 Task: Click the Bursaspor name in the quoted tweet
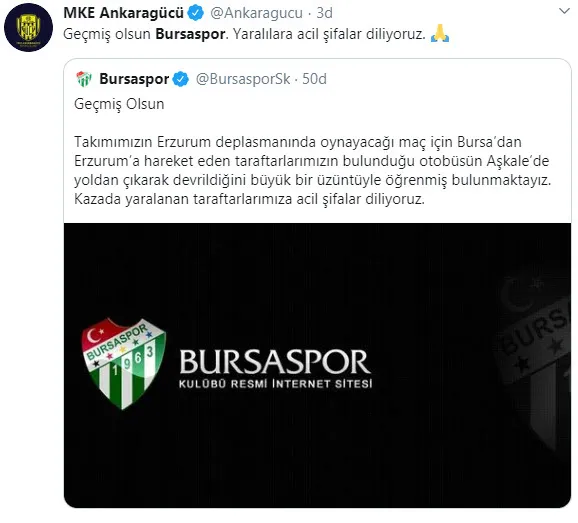pyautogui.click(x=134, y=79)
